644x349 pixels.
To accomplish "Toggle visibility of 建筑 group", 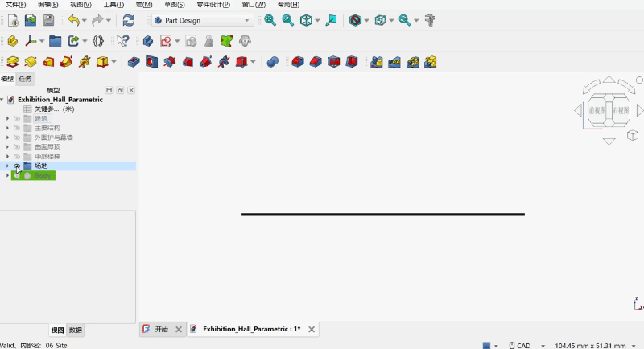I will [17, 118].
